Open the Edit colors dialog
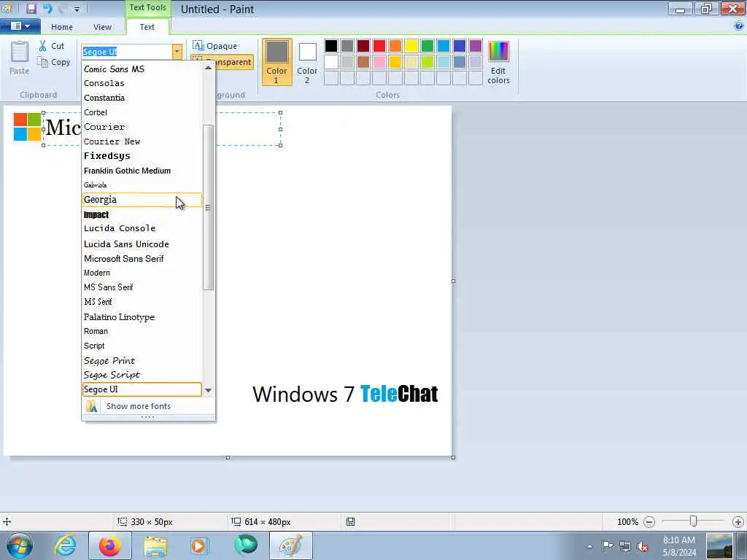 tap(498, 63)
